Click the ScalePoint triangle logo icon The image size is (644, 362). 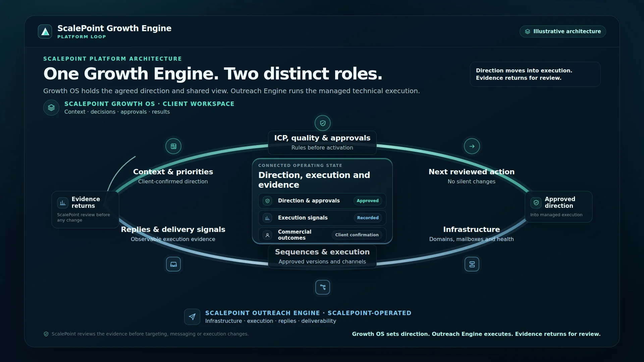(x=45, y=32)
